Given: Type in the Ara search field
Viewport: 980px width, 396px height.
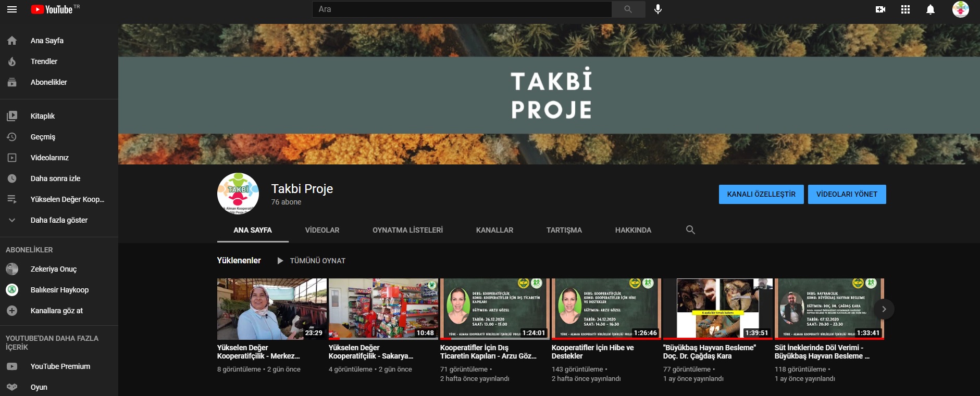Looking at the screenshot, I should [x=461, y=9].
